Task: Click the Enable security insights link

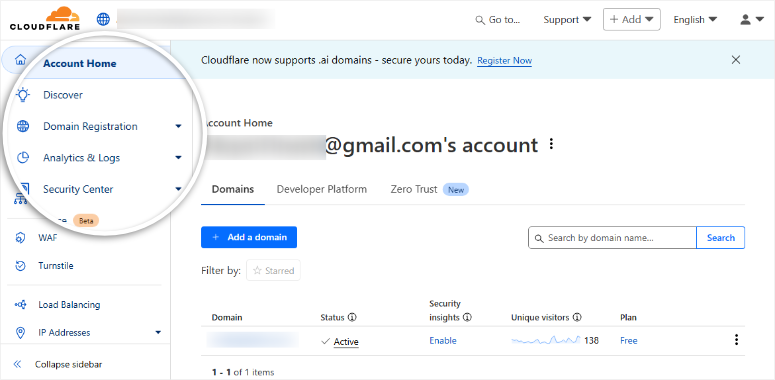Action: [443, 340]
